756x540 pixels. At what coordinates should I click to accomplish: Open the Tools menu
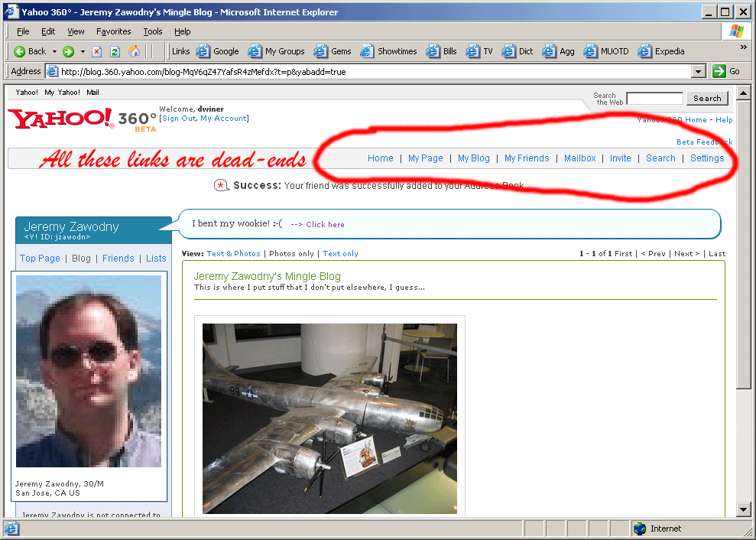click(x=153, y=31)
